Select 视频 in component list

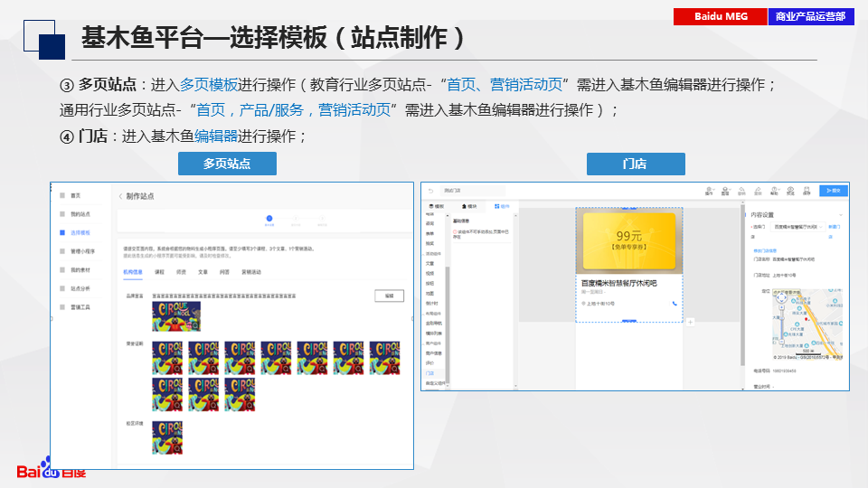tap(430, 273)
